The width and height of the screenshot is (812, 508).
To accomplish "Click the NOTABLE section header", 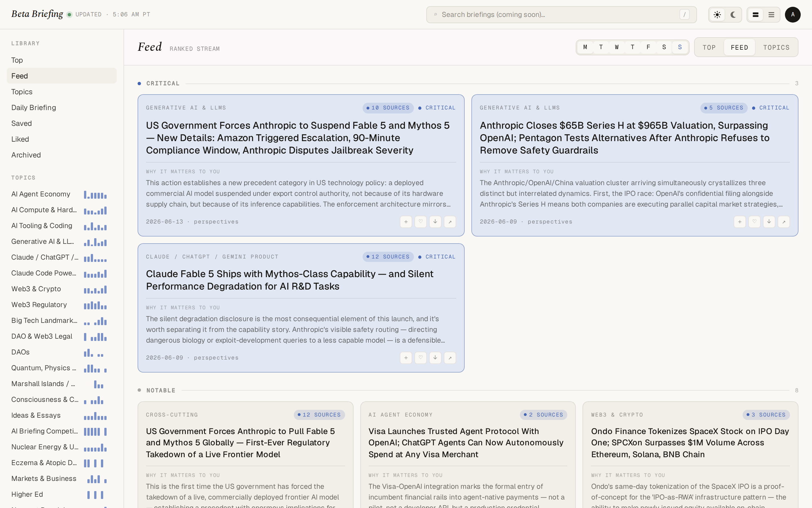I will click(x=161, y=390).
